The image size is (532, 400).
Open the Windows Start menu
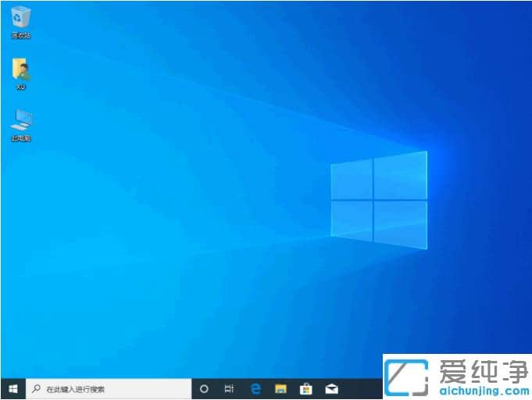(x=12, y=388)
